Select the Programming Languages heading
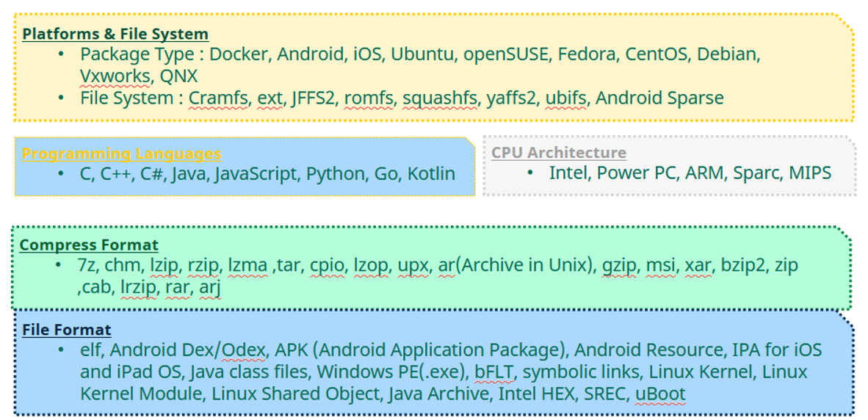 click(x=121, y=154)
